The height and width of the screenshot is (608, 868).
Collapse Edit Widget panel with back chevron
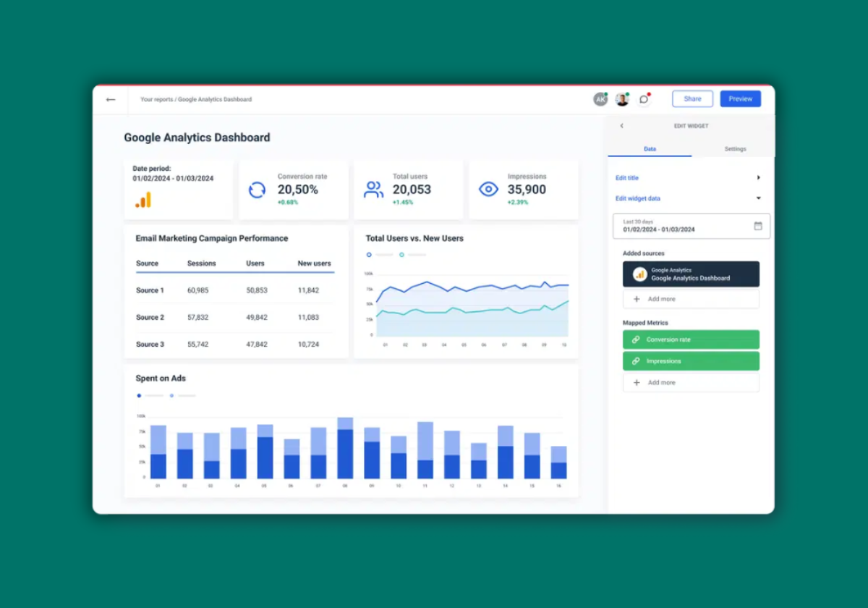621,126
